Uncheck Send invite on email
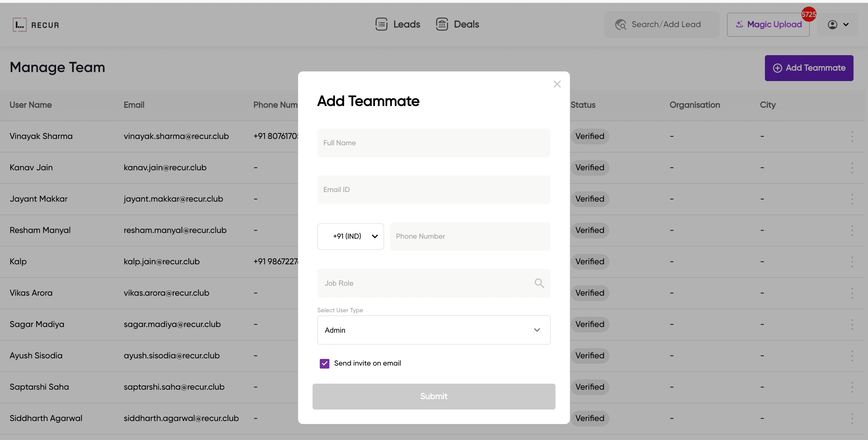The height and width of the screenshot is (440, 868). (324, 363)
